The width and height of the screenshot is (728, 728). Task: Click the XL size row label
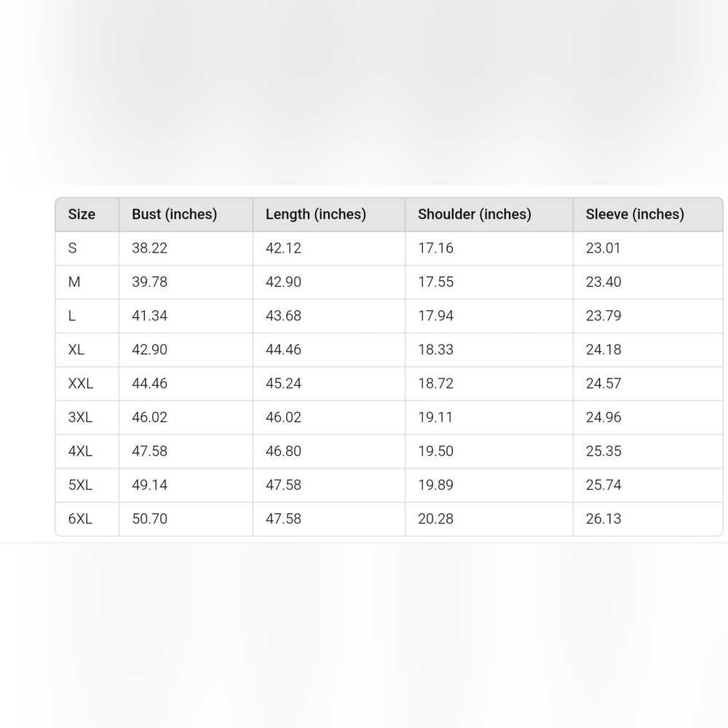click(x=76, y=349)
